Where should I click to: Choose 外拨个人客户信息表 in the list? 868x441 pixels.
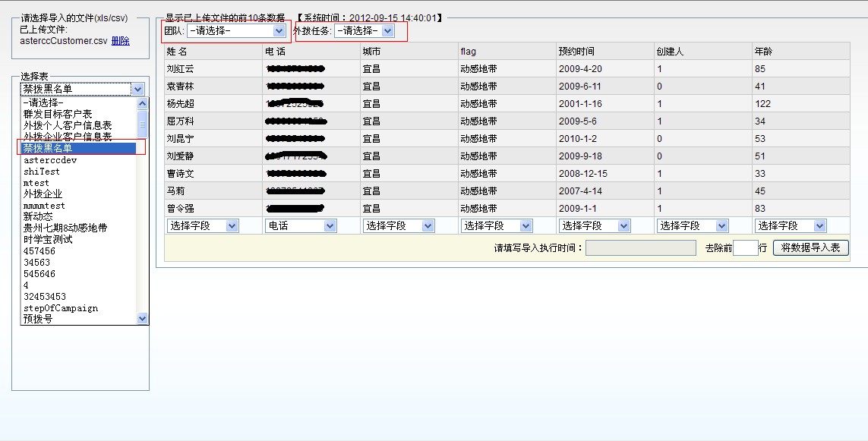pyautogui.click(x=67, y=125)
